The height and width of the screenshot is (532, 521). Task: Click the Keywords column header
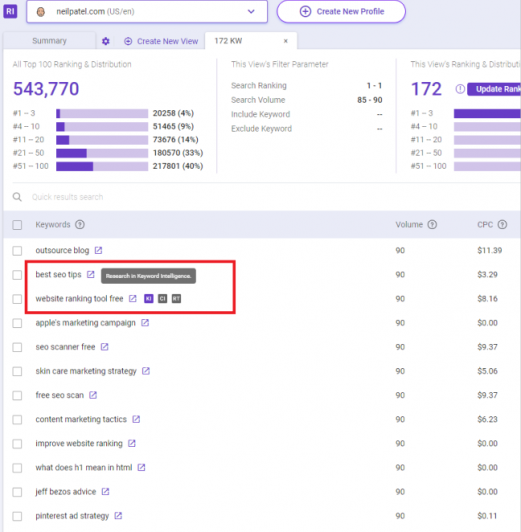point(53,225)
